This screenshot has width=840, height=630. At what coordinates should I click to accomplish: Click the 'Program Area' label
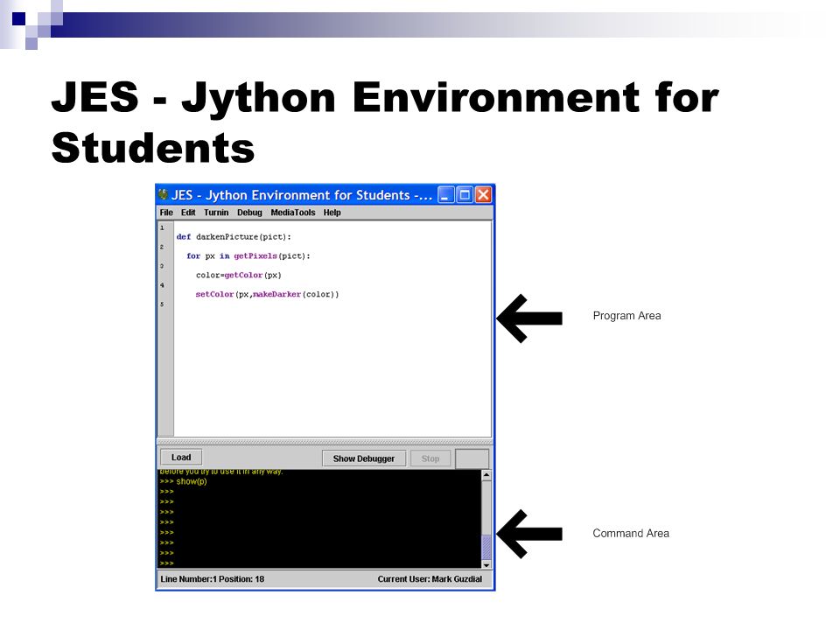click(x=626, y=316)
